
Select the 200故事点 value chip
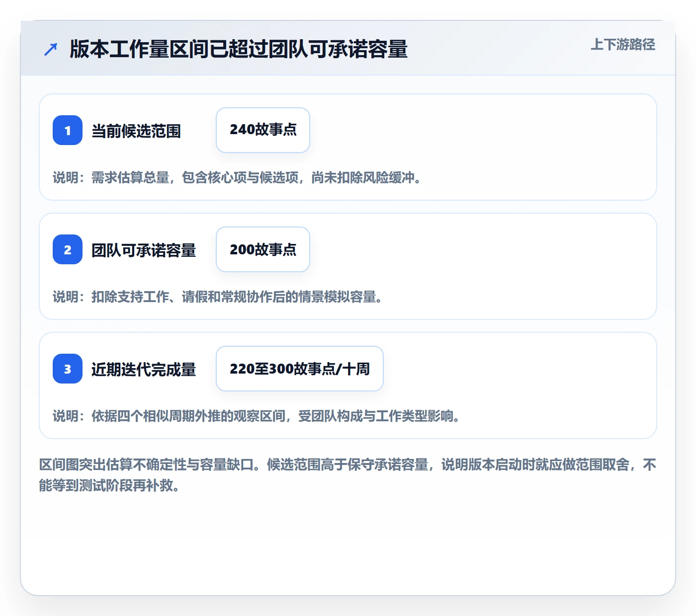click(263, 249)
